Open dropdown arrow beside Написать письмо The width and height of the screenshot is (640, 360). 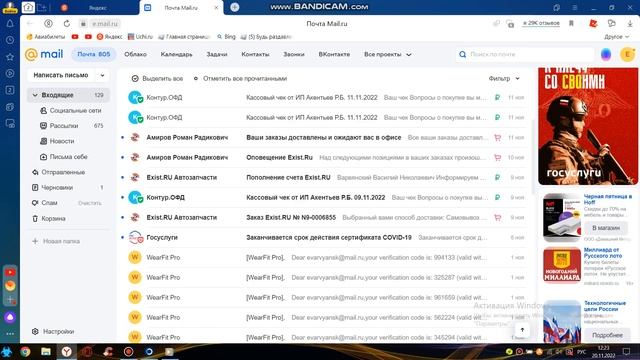coord(102,75)
